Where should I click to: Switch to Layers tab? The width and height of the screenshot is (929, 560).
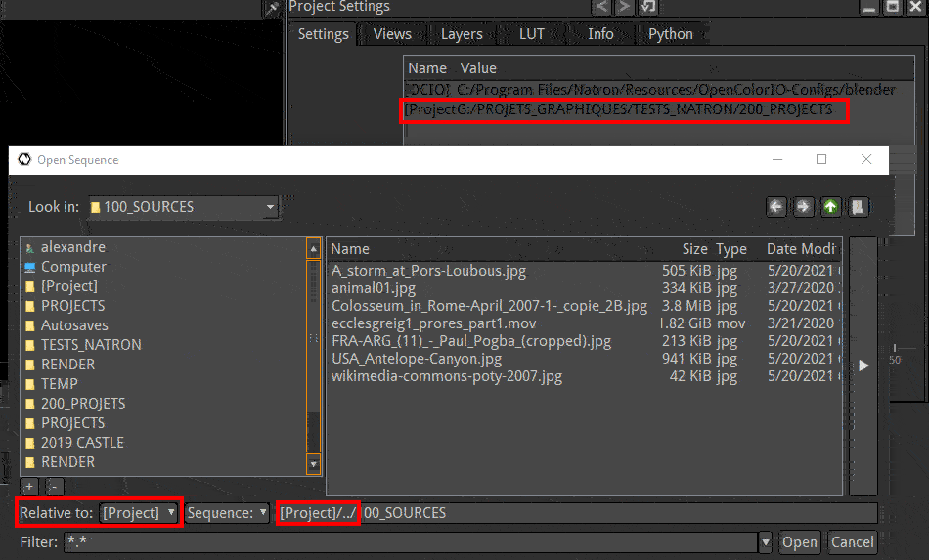(462, 34)
